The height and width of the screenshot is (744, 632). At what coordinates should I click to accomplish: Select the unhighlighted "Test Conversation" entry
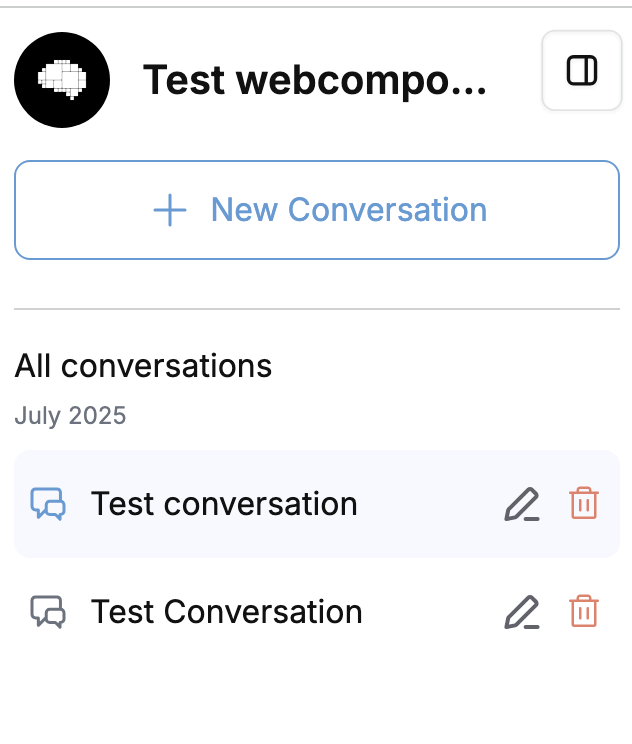point(226,612)
